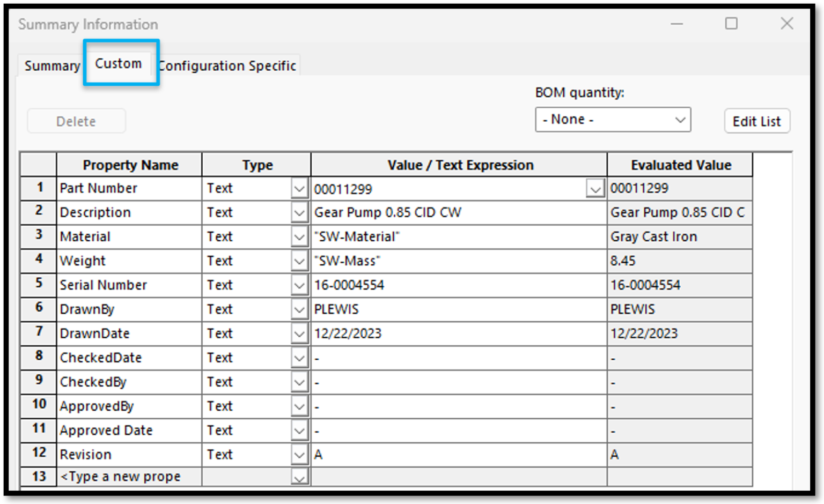
Task: Select the row 5 header number
Action: point(38,285)
